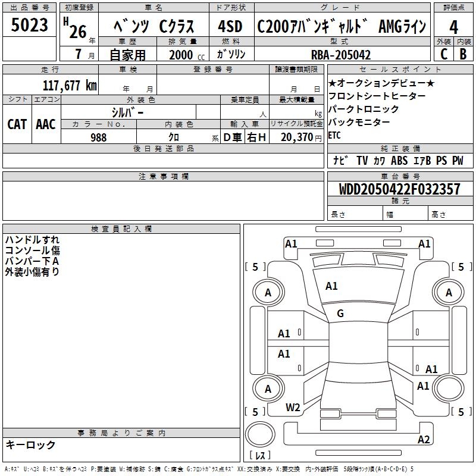Select the recycle deposit 20,370円
Image resolution: width=476 pixels, height=476 pixels.
tap(301, 137)
